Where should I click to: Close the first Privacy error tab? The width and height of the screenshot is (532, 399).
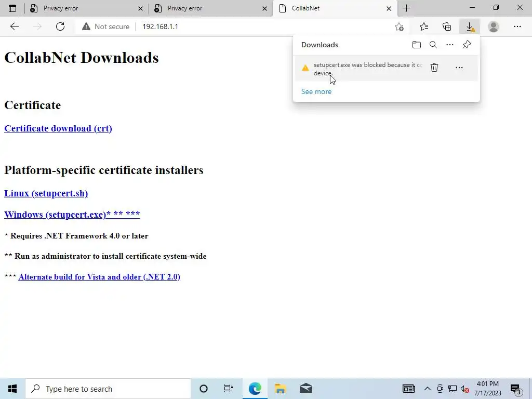pos(140,8)
